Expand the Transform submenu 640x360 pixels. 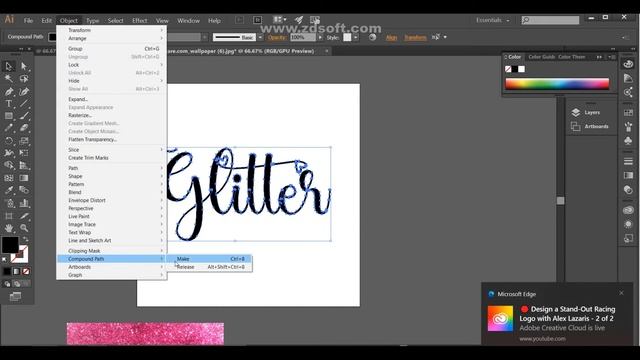[x=111, y=30]
